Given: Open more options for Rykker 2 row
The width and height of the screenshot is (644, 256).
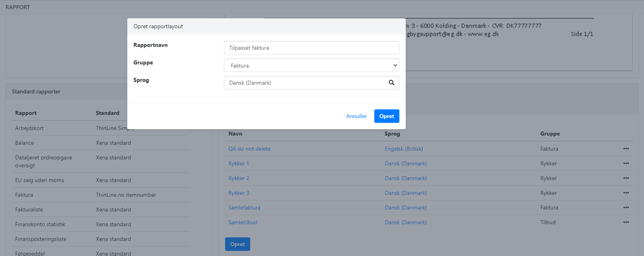Looking at the screenshot, I should [x=626, y=178].
